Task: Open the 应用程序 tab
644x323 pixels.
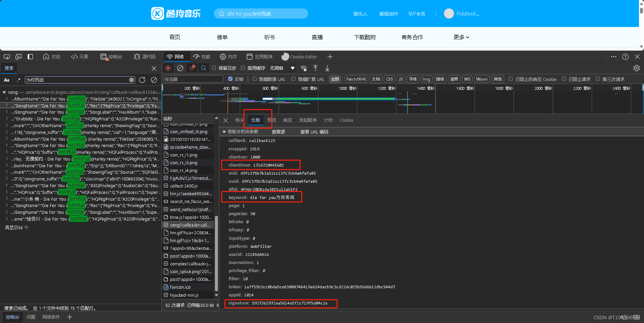Action: [x=260, y=57]
